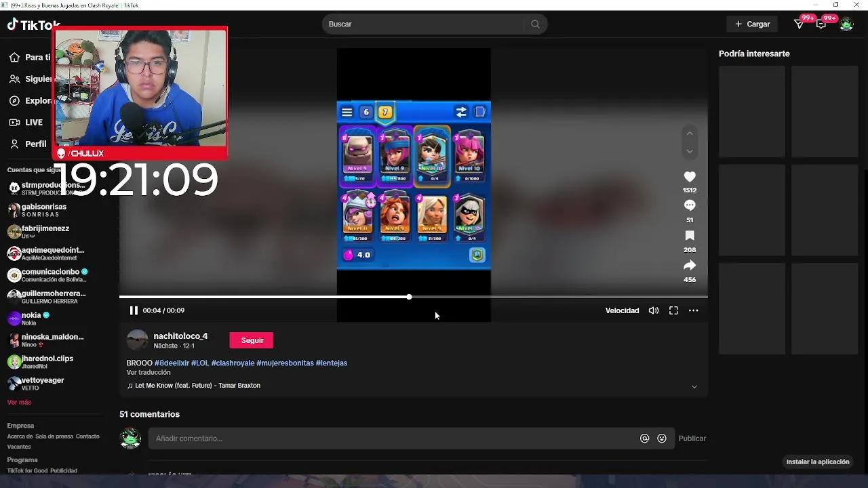Open the Explorar section icon
Image resolution: width=868 pixels, height=488 pixels.
(15, 100)
